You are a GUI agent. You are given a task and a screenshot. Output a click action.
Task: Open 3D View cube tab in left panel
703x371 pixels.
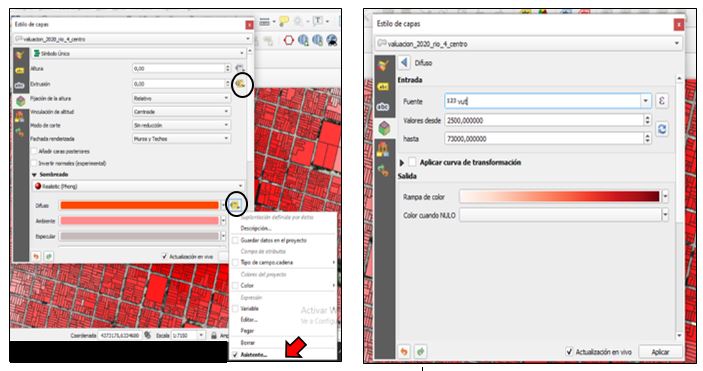coord(21,101)
